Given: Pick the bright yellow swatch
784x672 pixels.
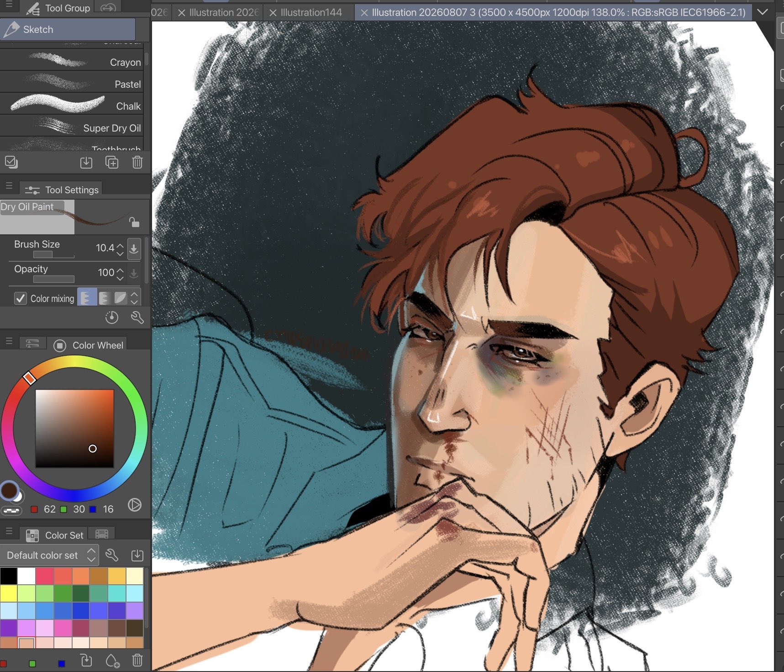Looking at the screenshot, I should (x=9, y=593).
